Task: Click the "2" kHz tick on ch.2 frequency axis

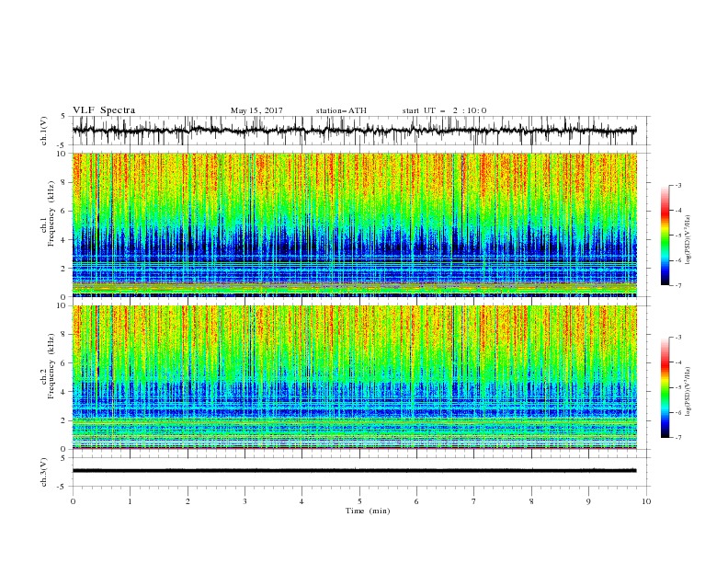Action: [x=64, y=420]
